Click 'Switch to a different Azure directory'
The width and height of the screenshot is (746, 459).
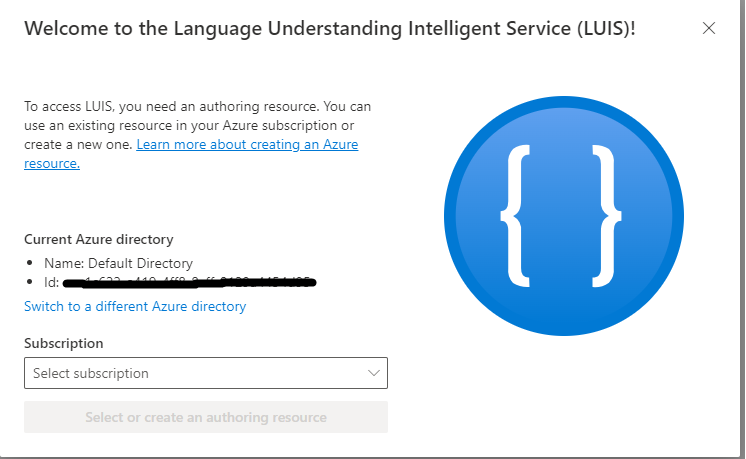(135, 306)
